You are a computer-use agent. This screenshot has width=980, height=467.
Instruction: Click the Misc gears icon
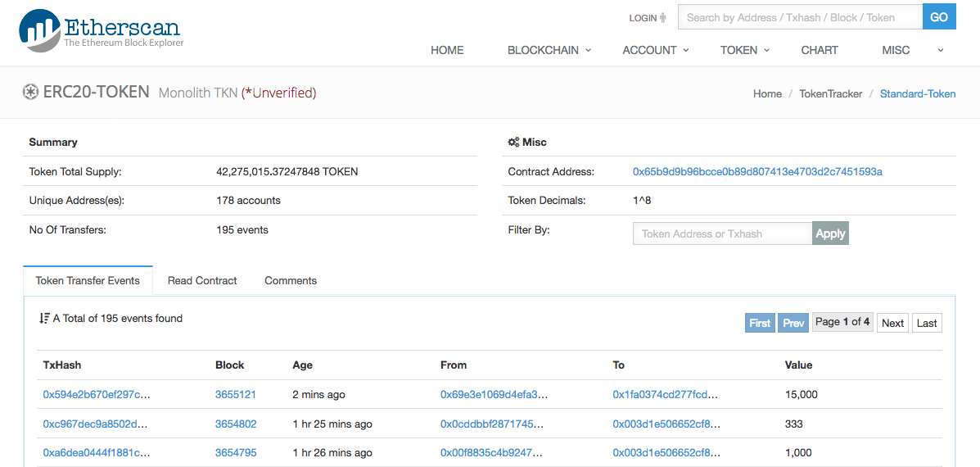513,142
